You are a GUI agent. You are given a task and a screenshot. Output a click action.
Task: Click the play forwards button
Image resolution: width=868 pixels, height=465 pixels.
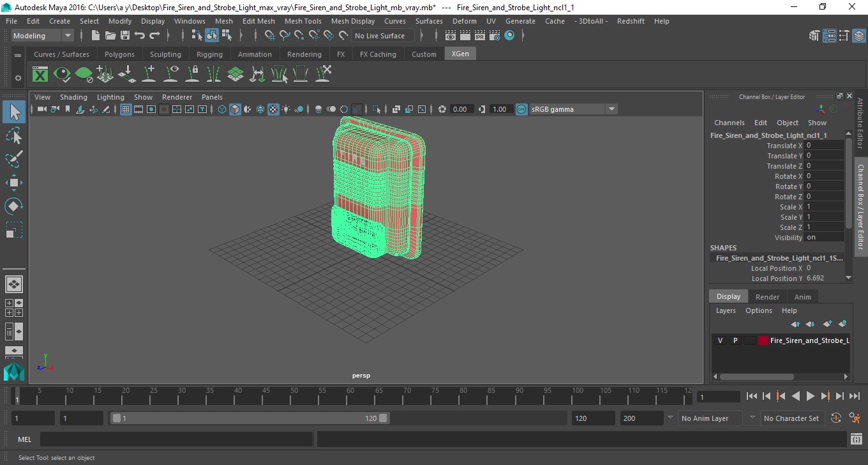[810, 397]
